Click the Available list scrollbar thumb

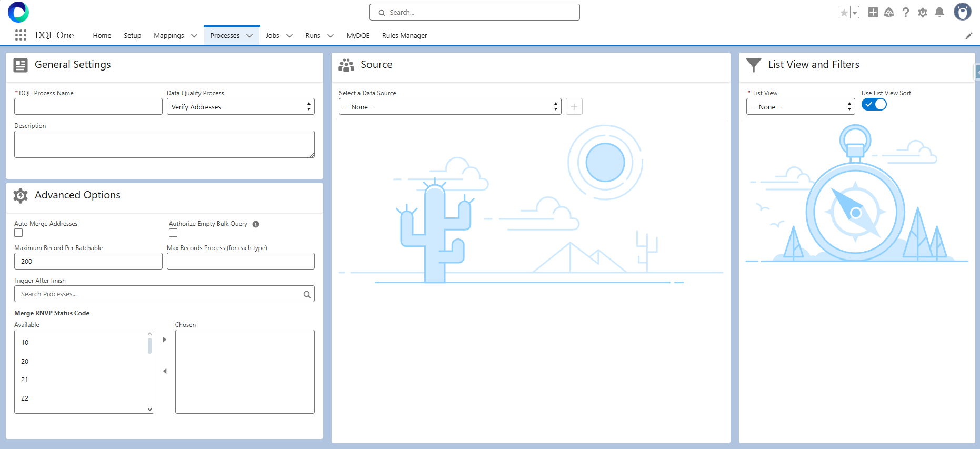[150, 345]
